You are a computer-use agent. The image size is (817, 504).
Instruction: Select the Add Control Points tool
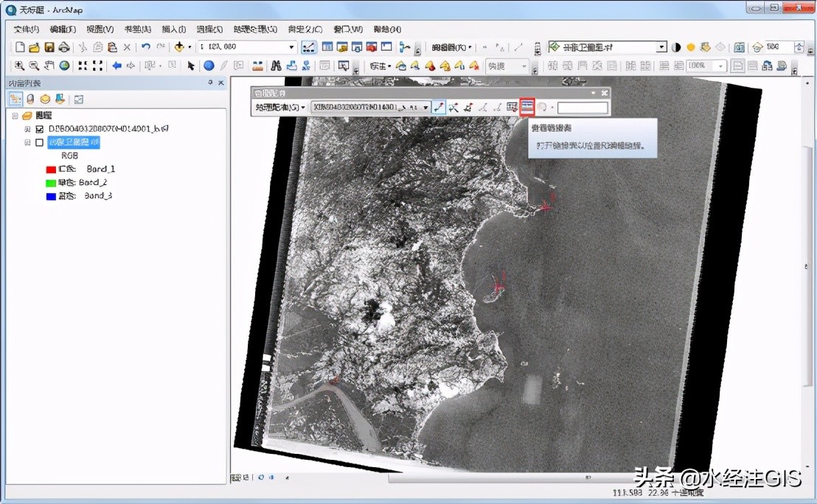439,108
